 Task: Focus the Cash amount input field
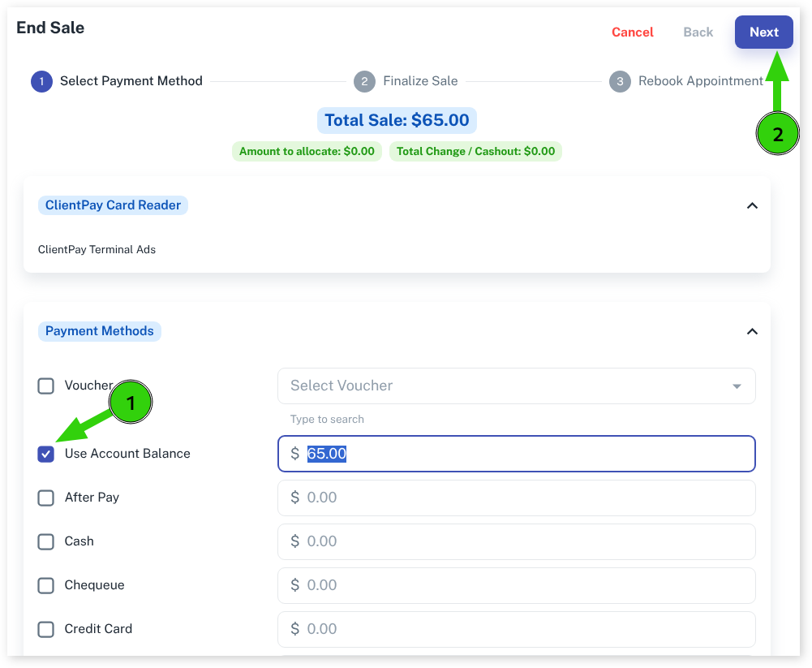coord(516,541)
